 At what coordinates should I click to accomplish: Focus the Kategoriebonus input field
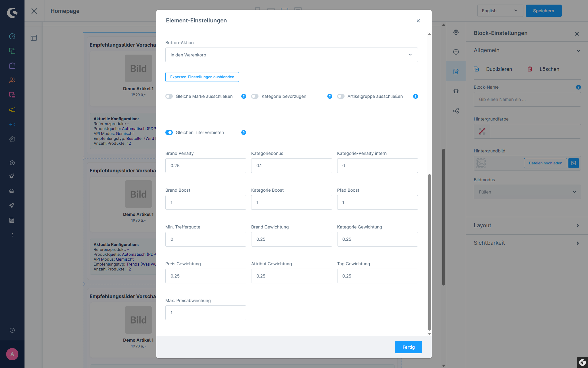pyautogui.click(x=292, y=166)
